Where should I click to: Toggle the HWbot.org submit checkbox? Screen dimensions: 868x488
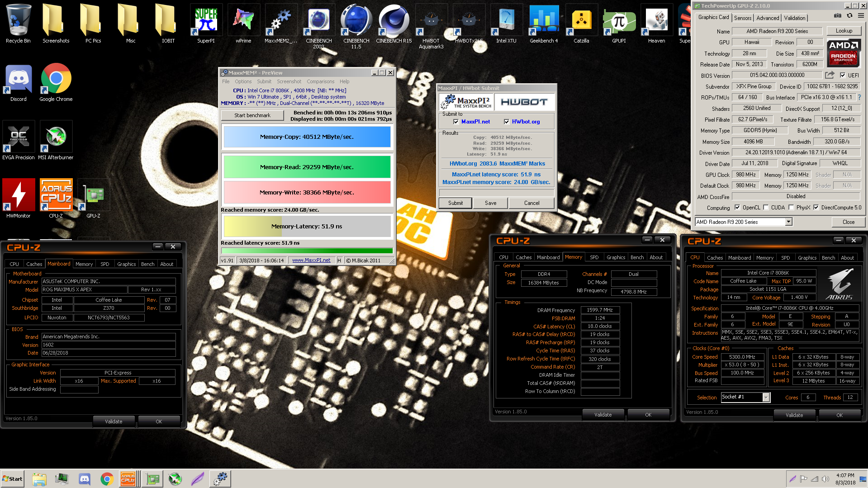(507, 122)
